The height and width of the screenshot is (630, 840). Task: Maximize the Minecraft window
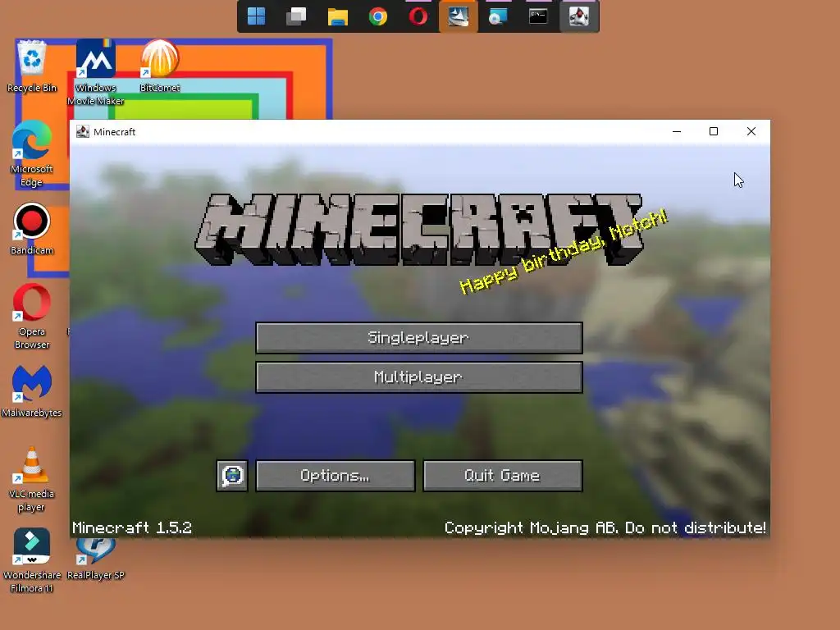tap(714, 132)
